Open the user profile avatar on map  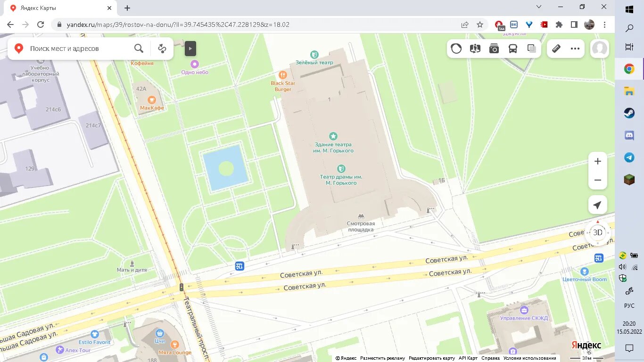click(600, 48)
